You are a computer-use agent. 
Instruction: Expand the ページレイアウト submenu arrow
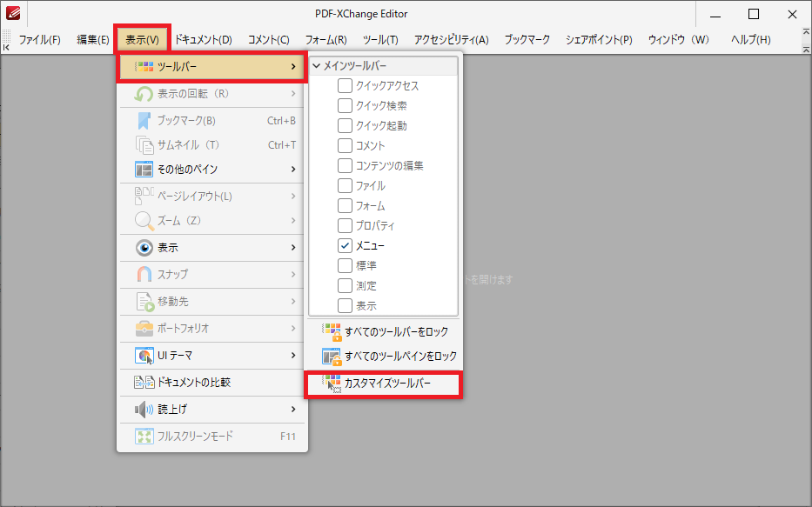coord(293,196)
